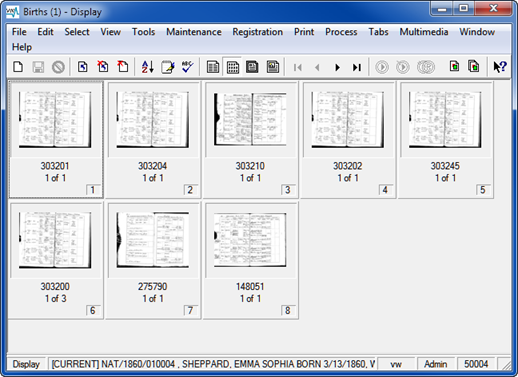
Task: Select the thumbnail grid view icon
Action: tap(233, 67)
